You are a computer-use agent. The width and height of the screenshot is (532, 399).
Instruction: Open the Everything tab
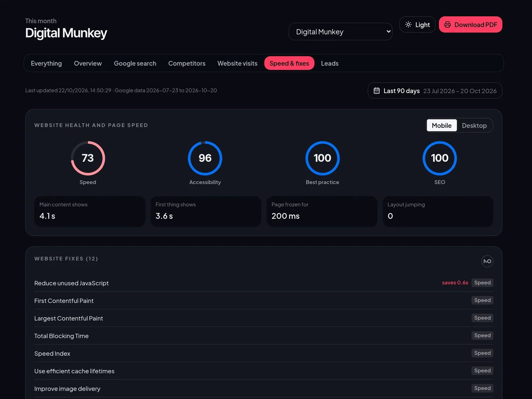pyautogui.click(x=46, y=63)
